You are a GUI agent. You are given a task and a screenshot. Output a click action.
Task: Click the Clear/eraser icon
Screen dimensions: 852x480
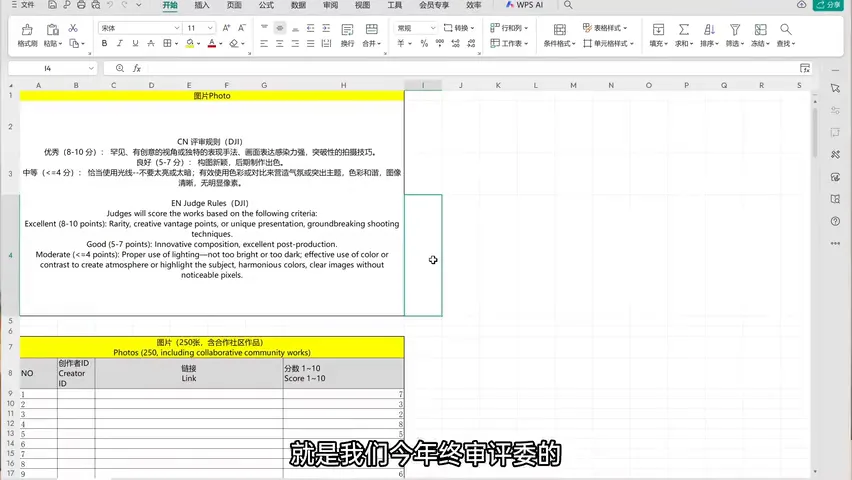point(234,43)
